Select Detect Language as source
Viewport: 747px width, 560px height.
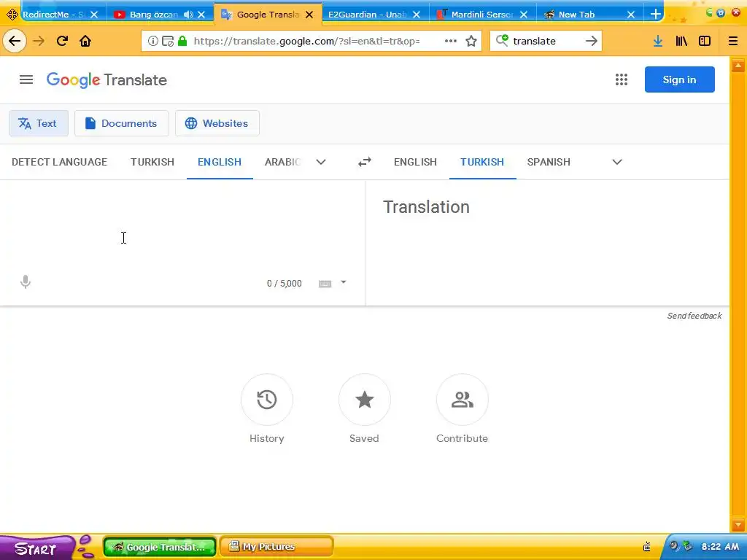60,162
